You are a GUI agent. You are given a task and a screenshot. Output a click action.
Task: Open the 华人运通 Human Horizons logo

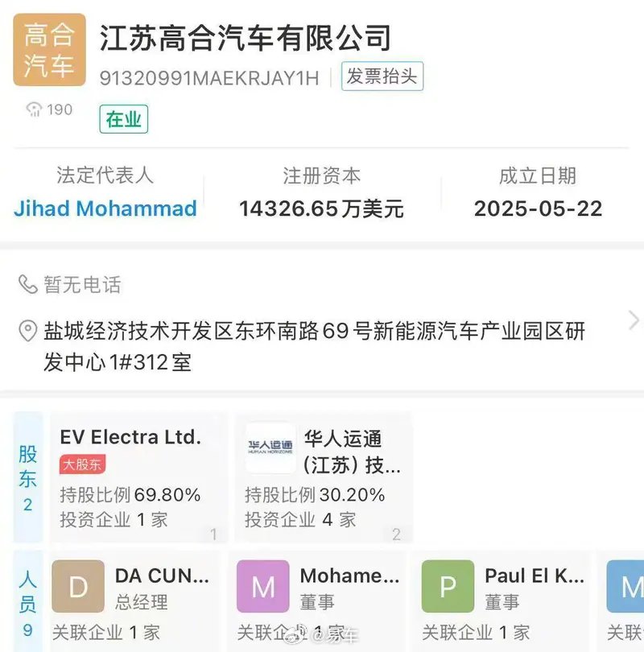(x=270, y=449)
